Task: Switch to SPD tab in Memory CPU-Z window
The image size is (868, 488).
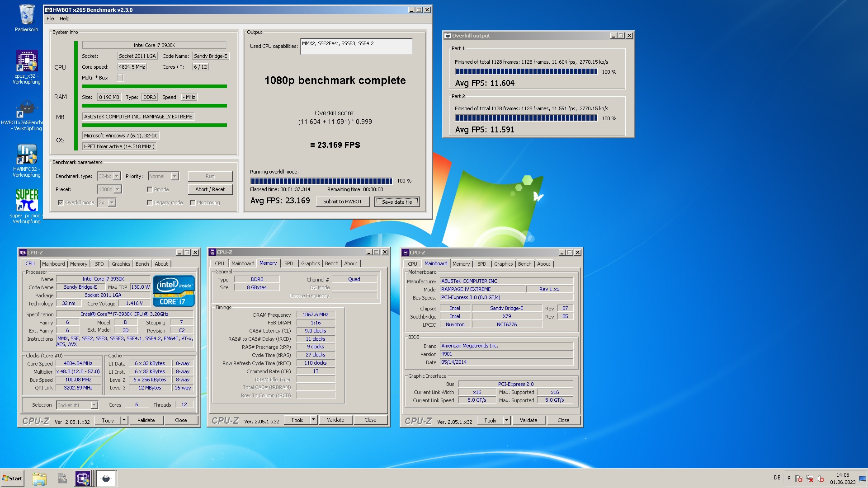Action: tap(289, 263)
